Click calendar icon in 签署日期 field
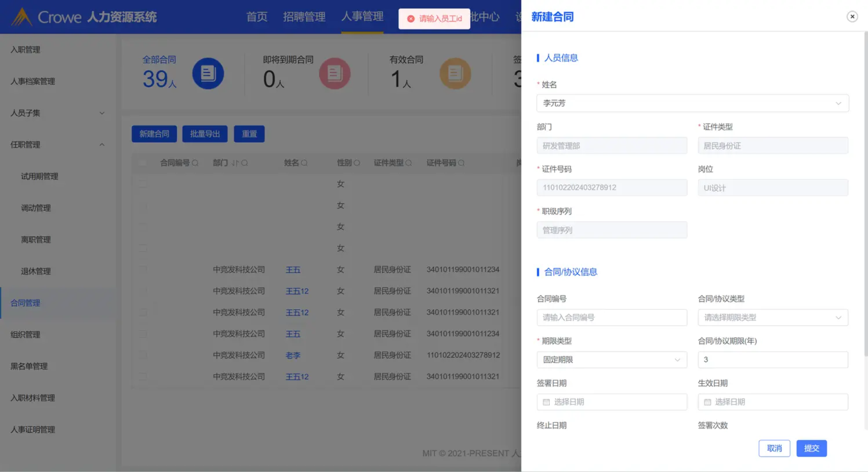Screen dimensions: 868x472 [x=546, y=402]
